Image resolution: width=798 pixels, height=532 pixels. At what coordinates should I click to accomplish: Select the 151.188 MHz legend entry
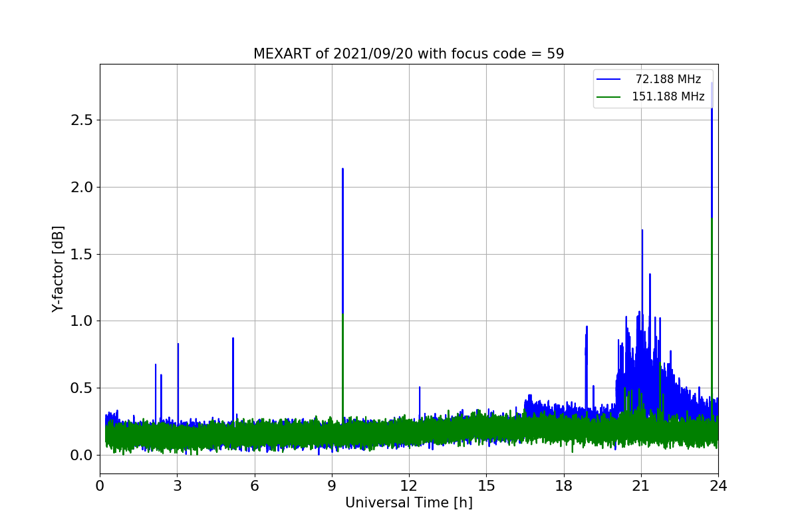pyautogui.click(x=650, y=96)
